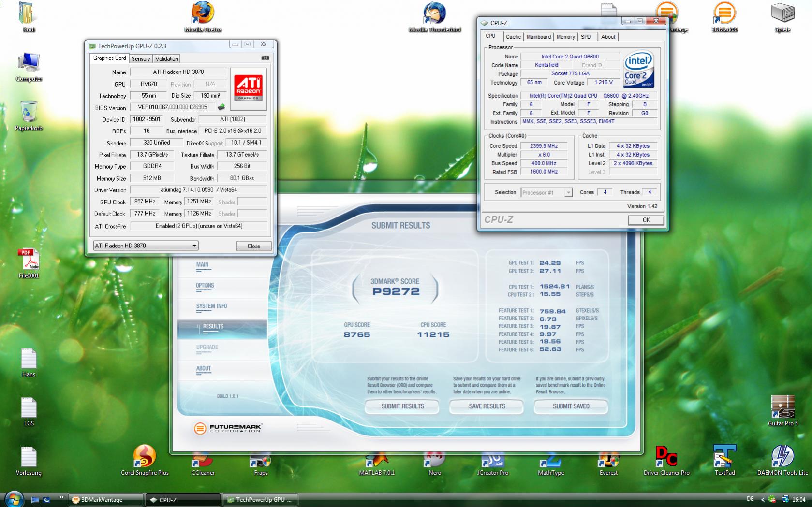Launch the Fraps desktop shortcut

coord(261,464)
